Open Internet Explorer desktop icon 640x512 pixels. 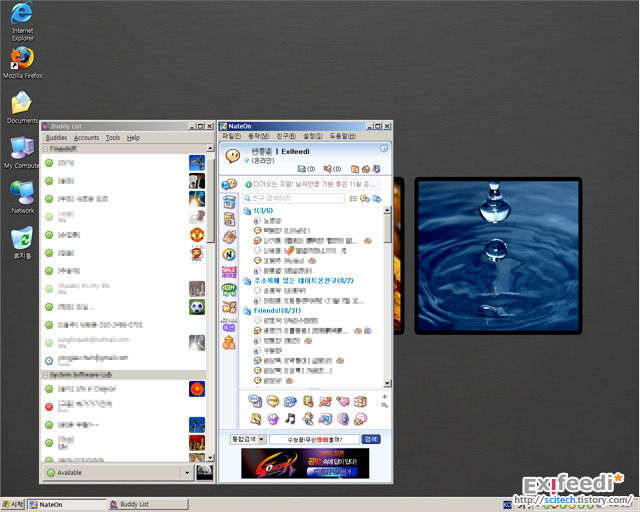tap(22, 21)
